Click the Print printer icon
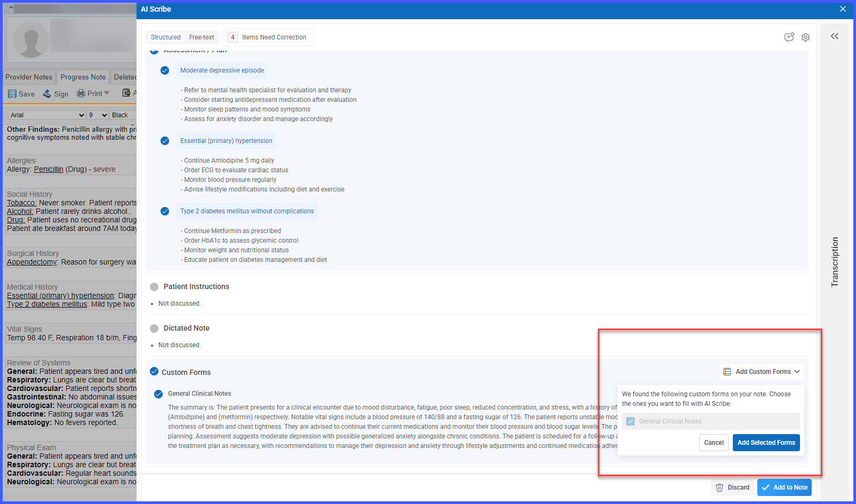856x504 pixels. point(81,93)
